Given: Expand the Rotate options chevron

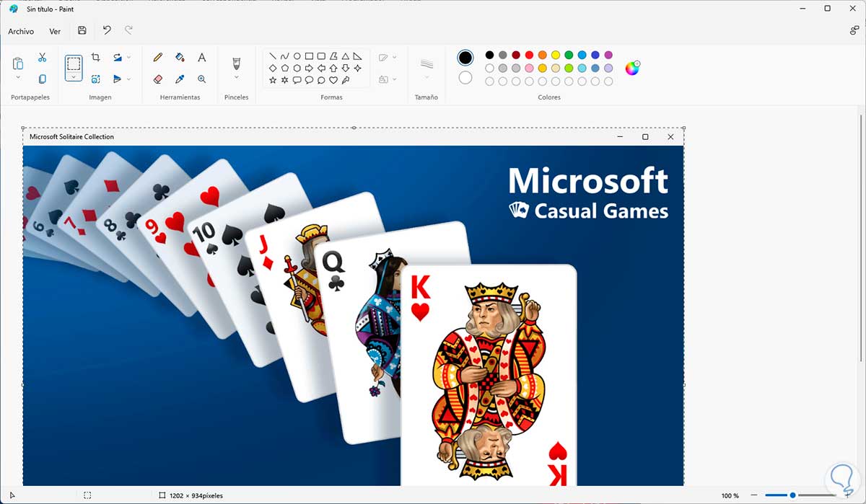Looking at the screenshot, I should click(129, 57).
